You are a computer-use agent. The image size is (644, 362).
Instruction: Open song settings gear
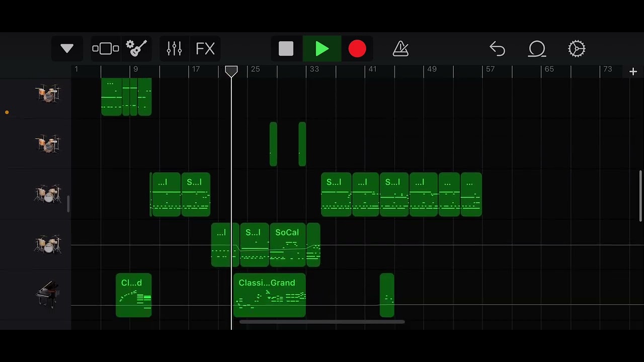[x=577, y=49]
